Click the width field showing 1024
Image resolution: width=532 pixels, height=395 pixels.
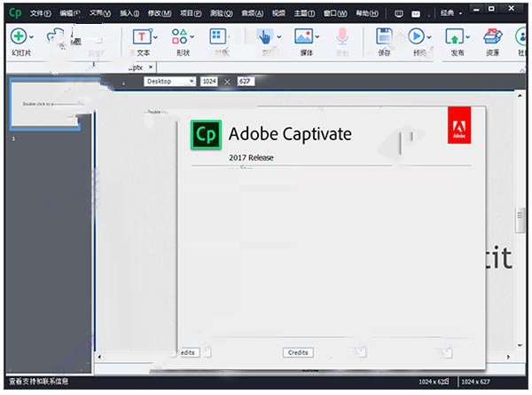point(209,82)
